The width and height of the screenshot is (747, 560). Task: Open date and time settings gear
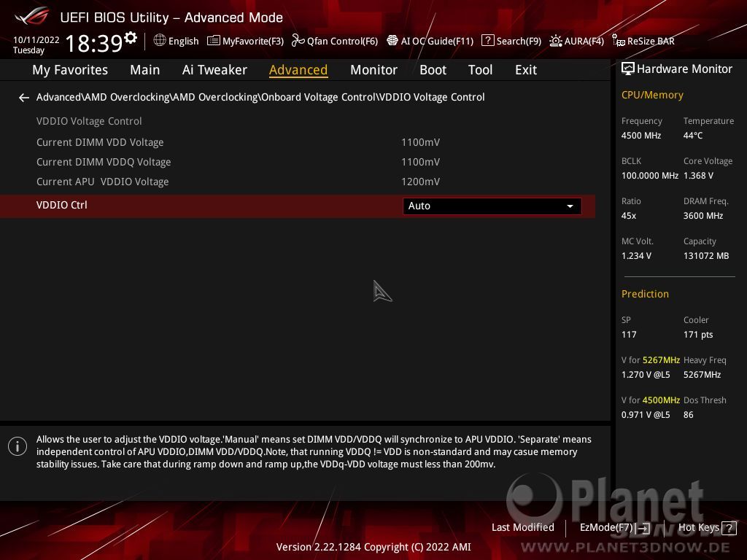coord(130,38)
